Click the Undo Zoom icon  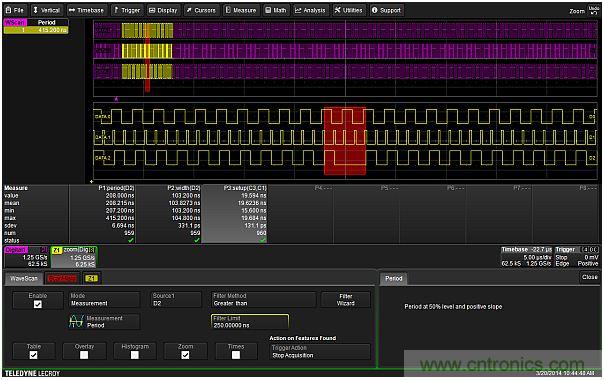(x=593, y=10)
